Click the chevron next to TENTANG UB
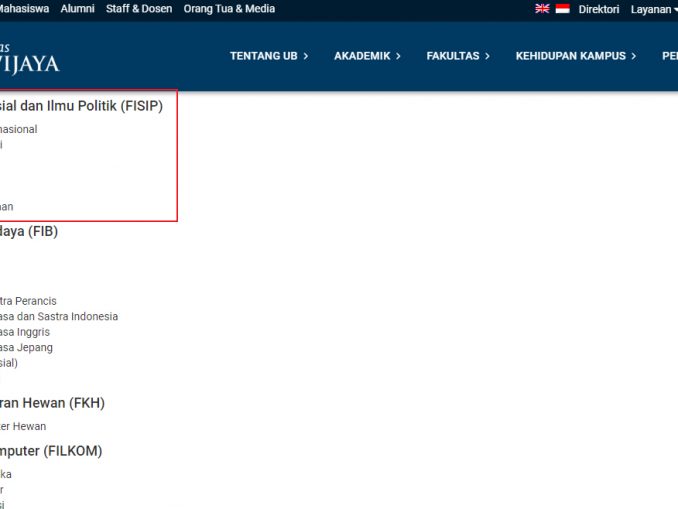Image resolution: width=678 pixels, height=509 pixels. coord(306,56)
